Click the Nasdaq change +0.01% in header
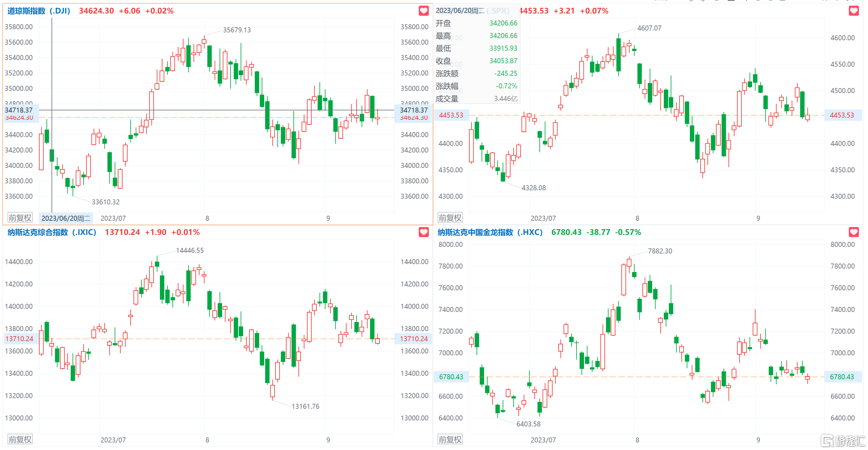868x450 pixels. [185, 232]
